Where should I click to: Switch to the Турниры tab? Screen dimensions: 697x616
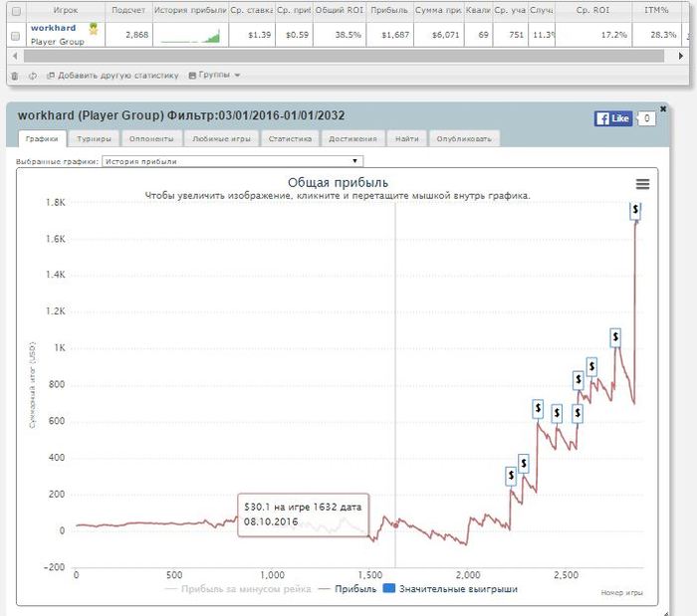pos(94,139)
